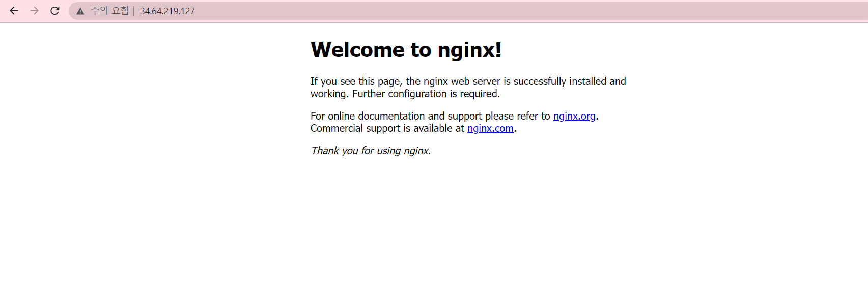Open the nginx.org documentation link
This screenshot has height=287, width=868.
(x=574, y=116)
